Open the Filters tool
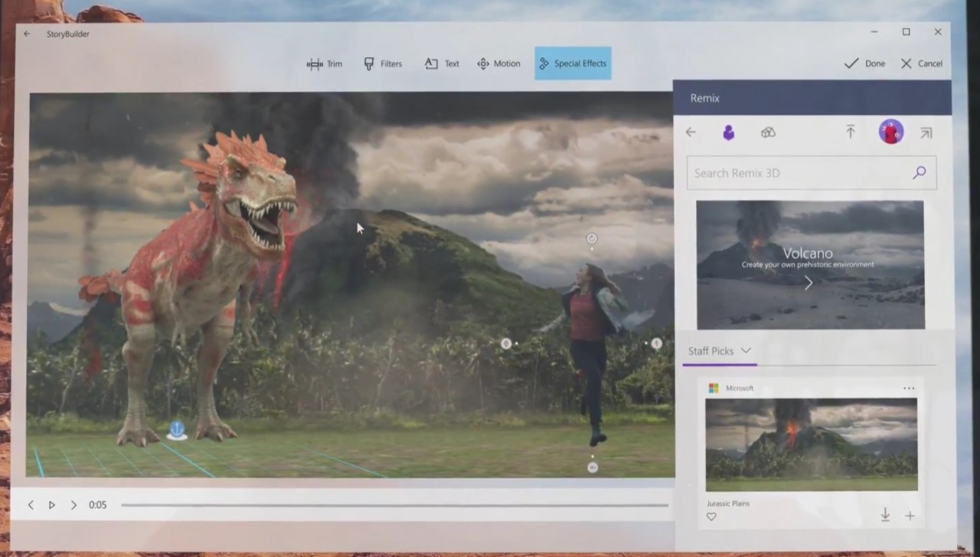The height and width of the screenshot is (557, 980). click(383, 64)
